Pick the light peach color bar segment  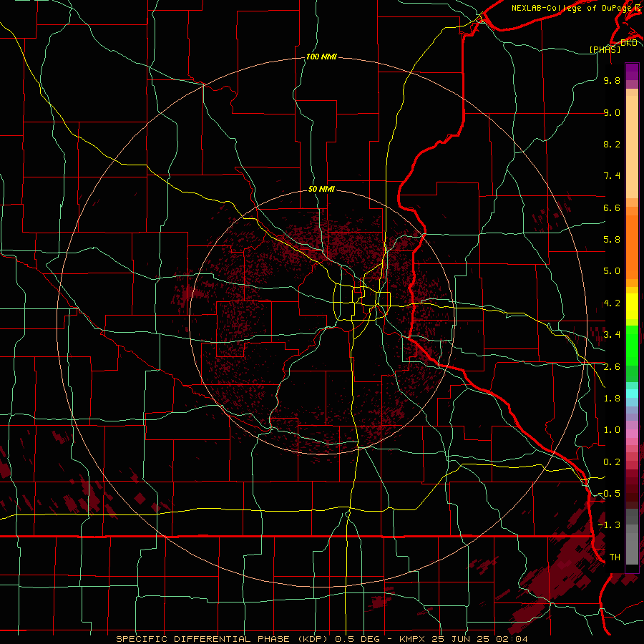coord(632,147)
